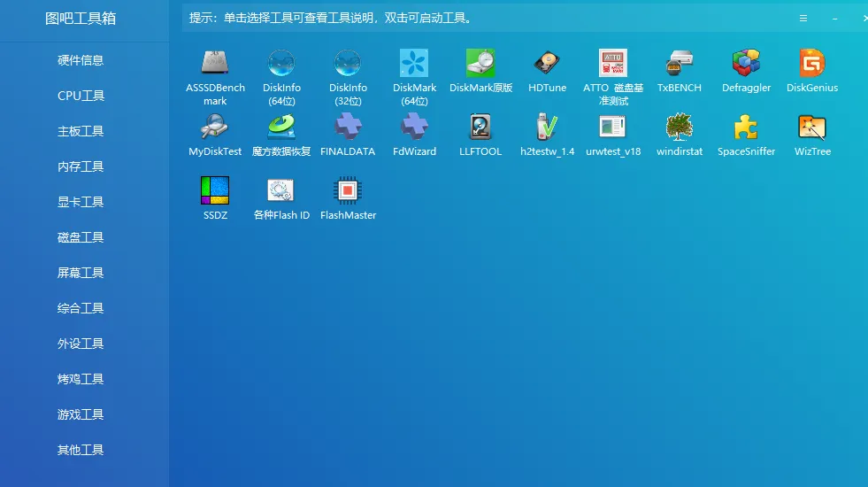The width and height of the screenshot is (868, 487).
Task: Select the WizTree tool icon
Action: click(812, 127)
